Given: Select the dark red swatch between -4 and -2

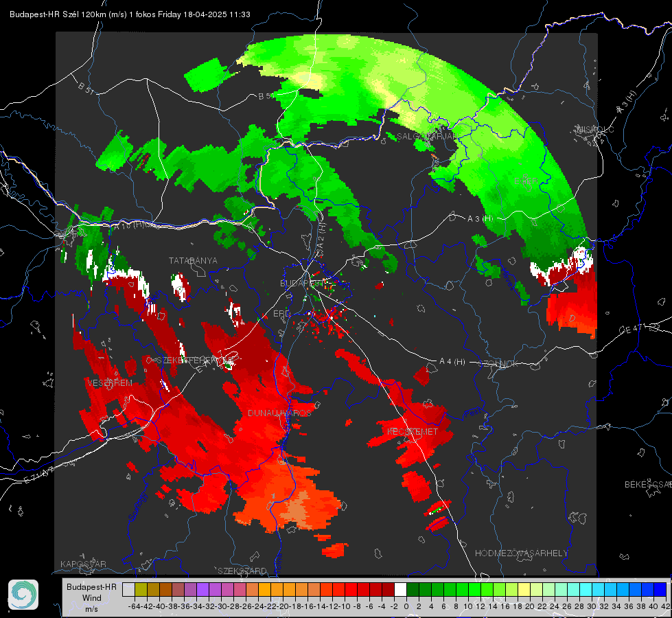Looking at the screenshot, I should click(x=388, y=590).
